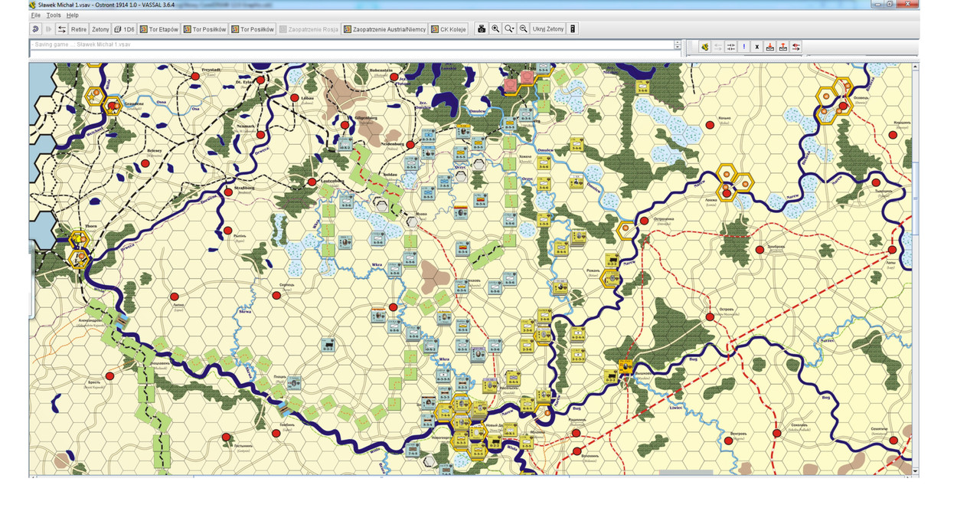The width and height of the screenshot is (980, 531).
Task: Click the server connect arrows icon
Action: pyautogui.click(x=61, y=29)
